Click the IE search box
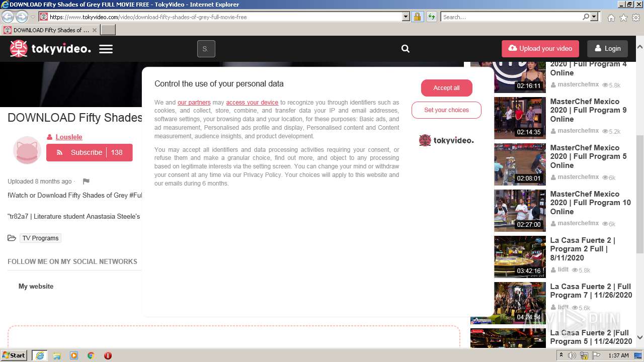644x362 pixels. (x=511, y=17)
